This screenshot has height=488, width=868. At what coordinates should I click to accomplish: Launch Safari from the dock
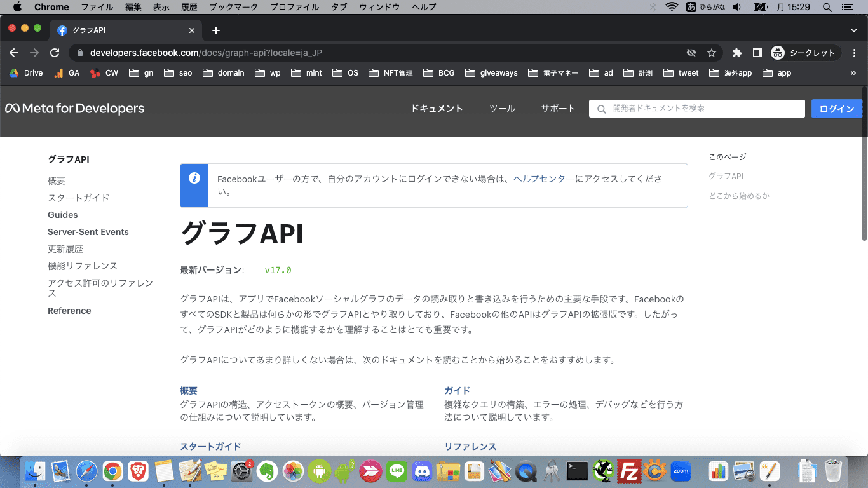click(86, 471)
